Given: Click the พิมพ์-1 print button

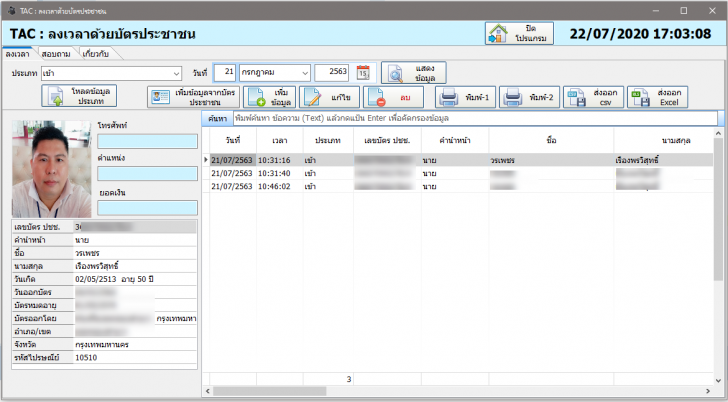Looking at the screenshot, I should [x=465, y=97].
